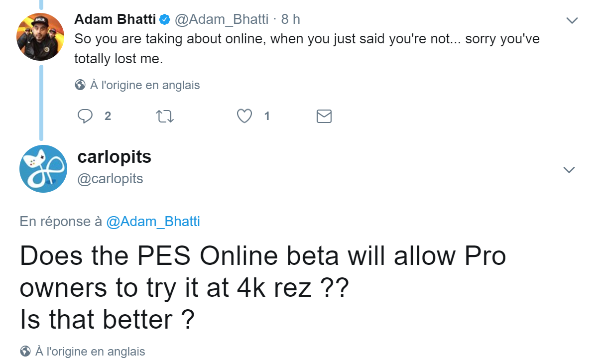Click the @Adam_Bhatti mention after En réponse à
The image size is (603, 364).
(153, 222)
